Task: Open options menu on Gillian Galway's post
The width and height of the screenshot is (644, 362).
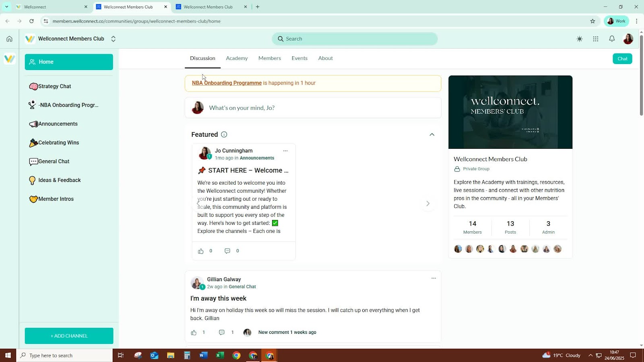Action: pyautogui.click(x=433, y=278)
